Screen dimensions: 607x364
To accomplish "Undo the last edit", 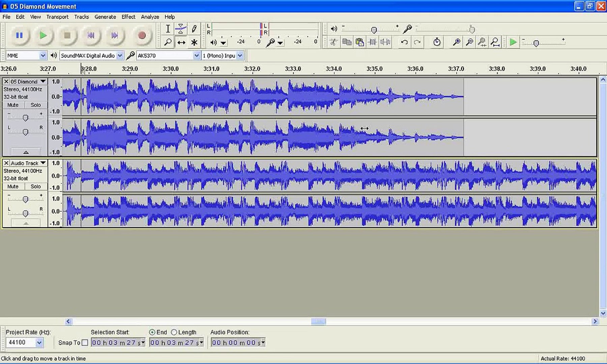I will [404, 42].
